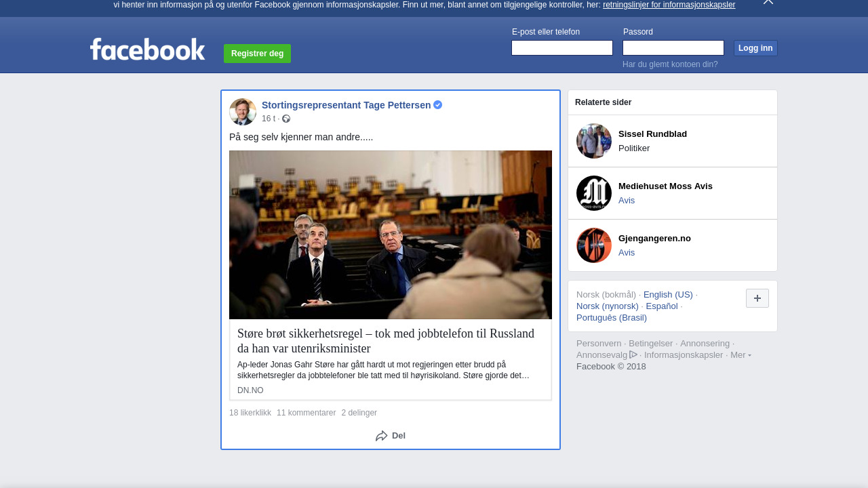Click the blue verified badge icon
Image resolution: width=868 pixels, height=488 pixels.
[x=438, y=105]
